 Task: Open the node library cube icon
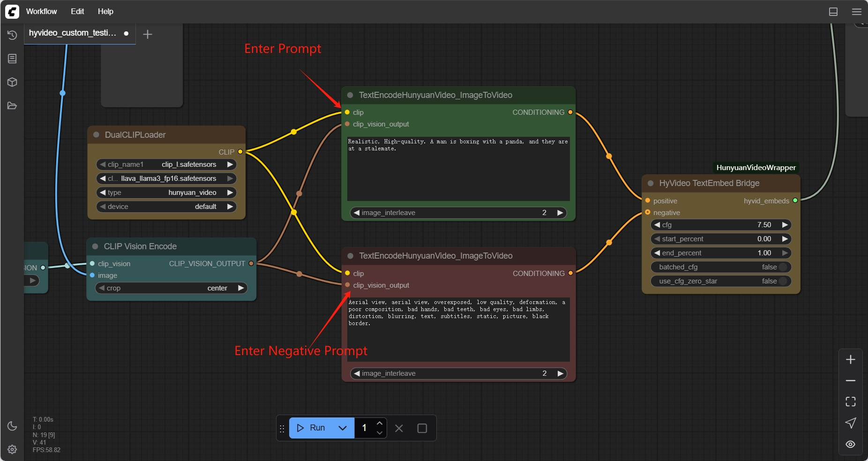coord(12,82)
